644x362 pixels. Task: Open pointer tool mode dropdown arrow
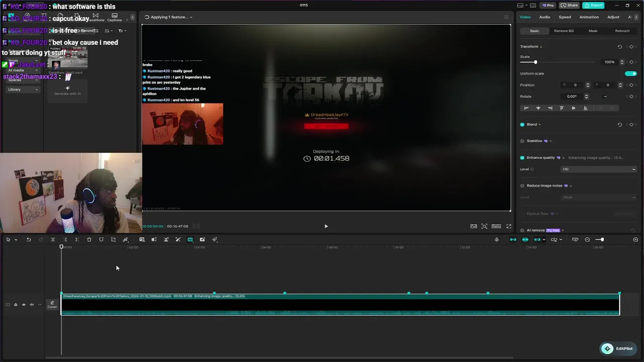[16, 240]
